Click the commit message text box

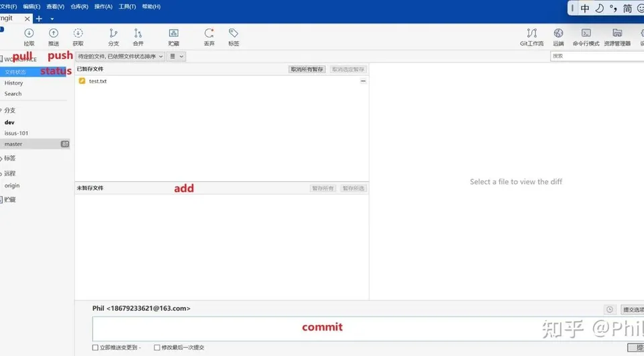tap(368, 328)
